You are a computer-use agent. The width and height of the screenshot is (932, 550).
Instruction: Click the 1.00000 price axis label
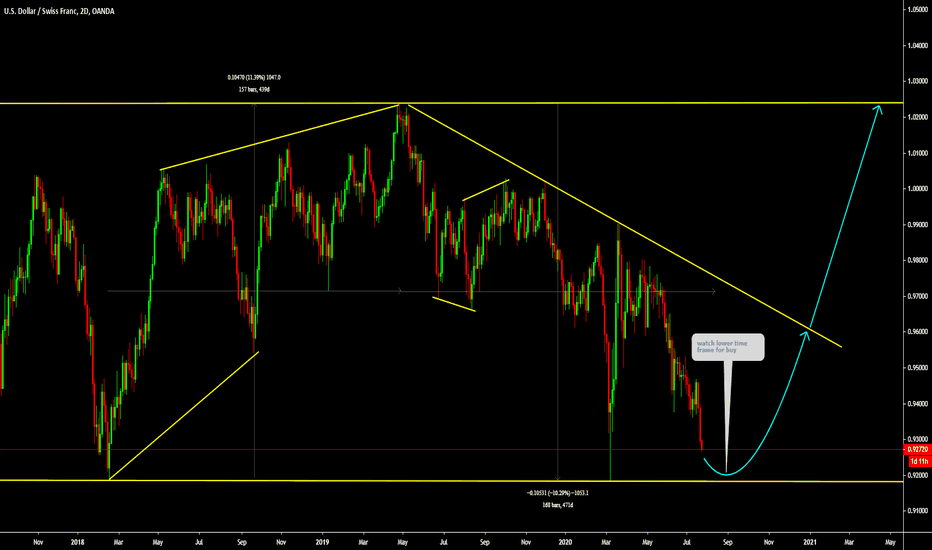point(918,188)
